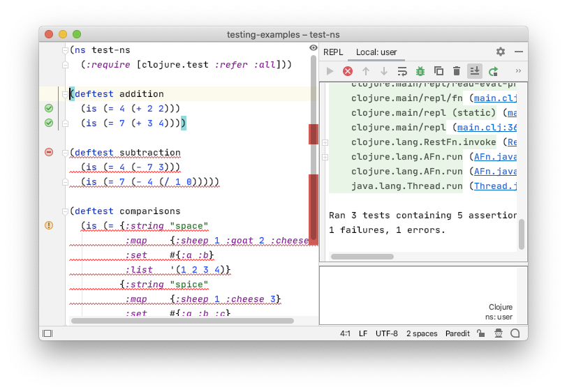
Task: Open the second AFn.java stack trace link
Action: (x=495, y=172)
